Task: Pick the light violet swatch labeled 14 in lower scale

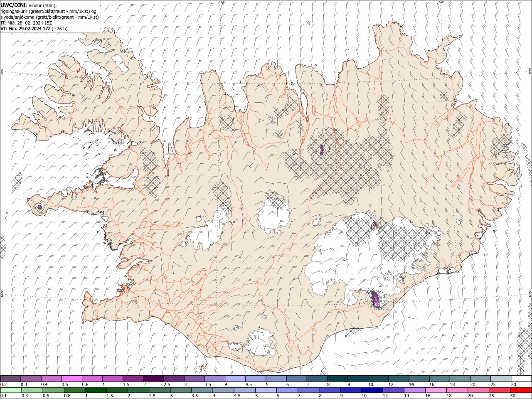Action: (x=414, y=390)
